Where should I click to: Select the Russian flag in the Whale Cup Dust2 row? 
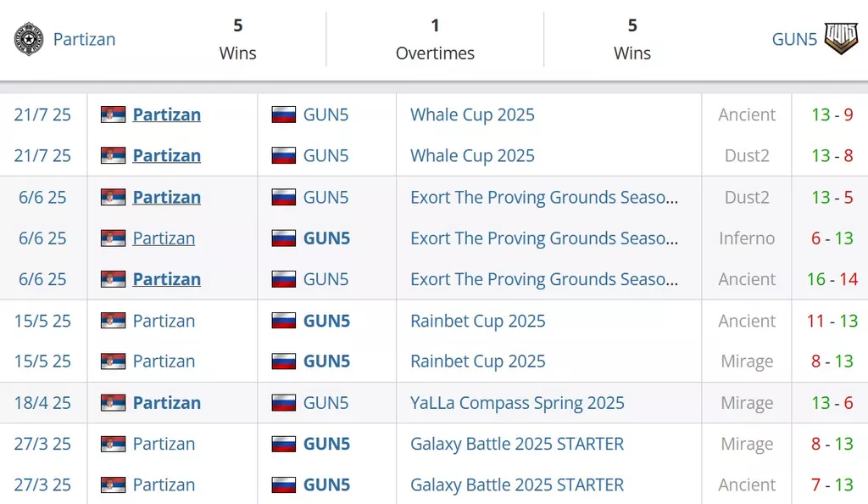283,155
